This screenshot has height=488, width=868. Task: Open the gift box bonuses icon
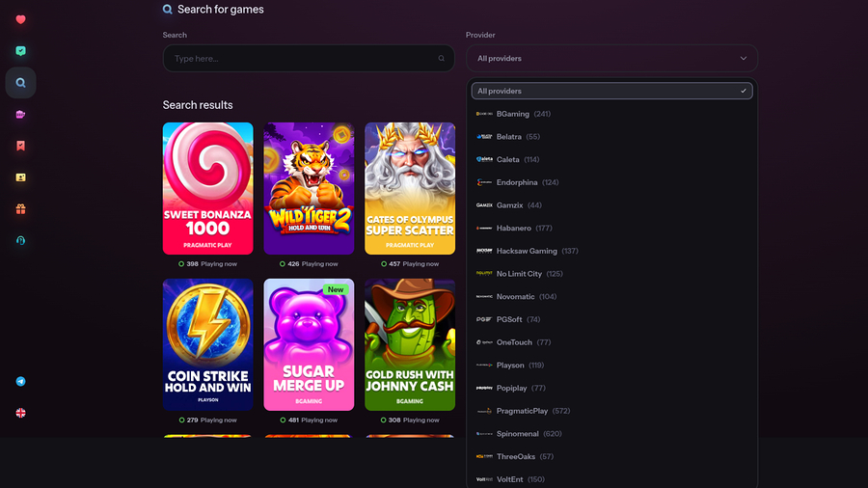tap(20, 209)
